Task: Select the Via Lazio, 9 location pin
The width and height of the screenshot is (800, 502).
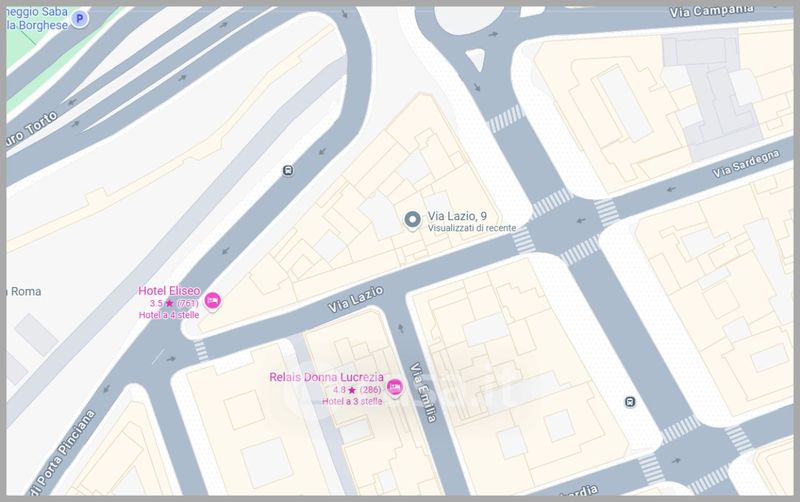Action: pyautogui.click(x=410, y=220)
